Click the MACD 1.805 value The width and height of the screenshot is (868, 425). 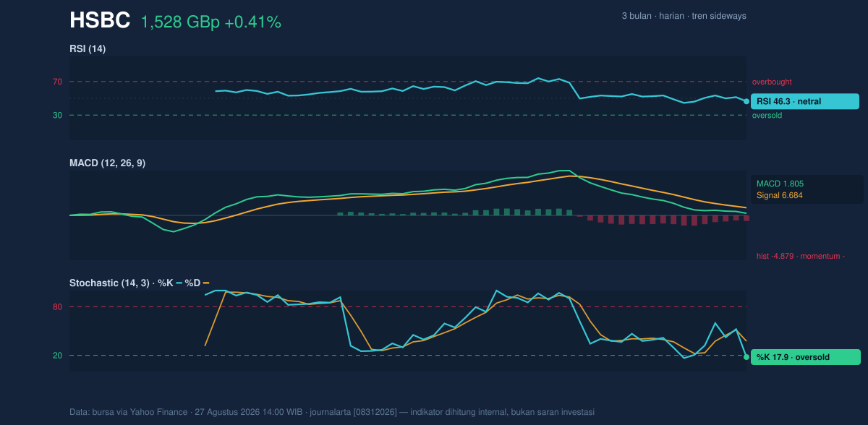point(780,184)
